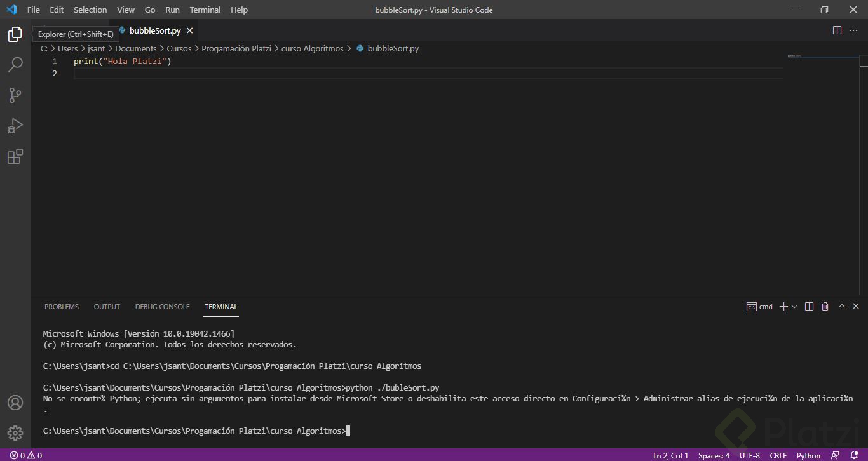Image resolution: width=868 pixels, height=461 pixels.
Task: Click line number 2 in the editor gutter
Action: pyautogui.click(x=55, y=74)
